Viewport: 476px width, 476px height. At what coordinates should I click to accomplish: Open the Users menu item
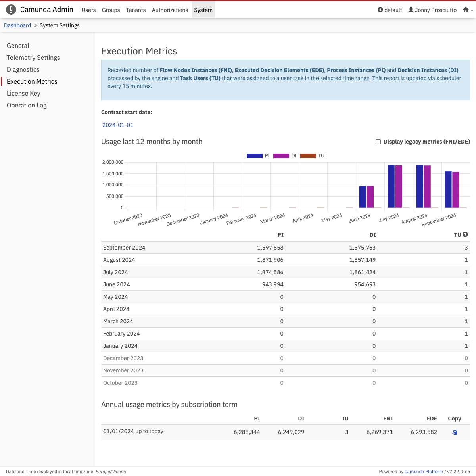click(88, 10)
